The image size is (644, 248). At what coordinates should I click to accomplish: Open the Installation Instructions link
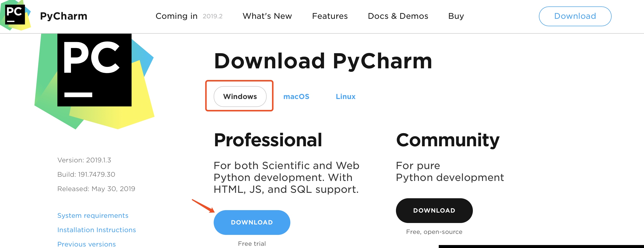point(96,230)
